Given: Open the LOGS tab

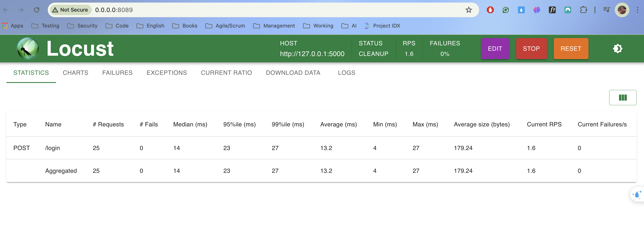Looking at the screenshot, I should coord(346,73).
